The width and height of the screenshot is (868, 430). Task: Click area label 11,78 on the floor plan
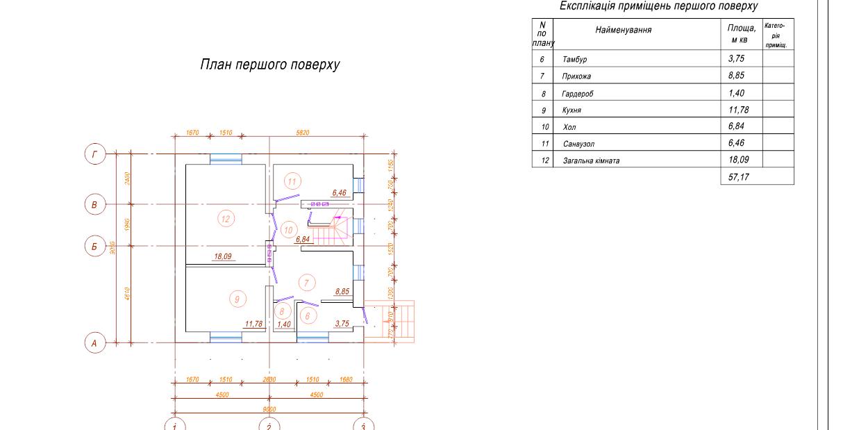click(255, 324)
